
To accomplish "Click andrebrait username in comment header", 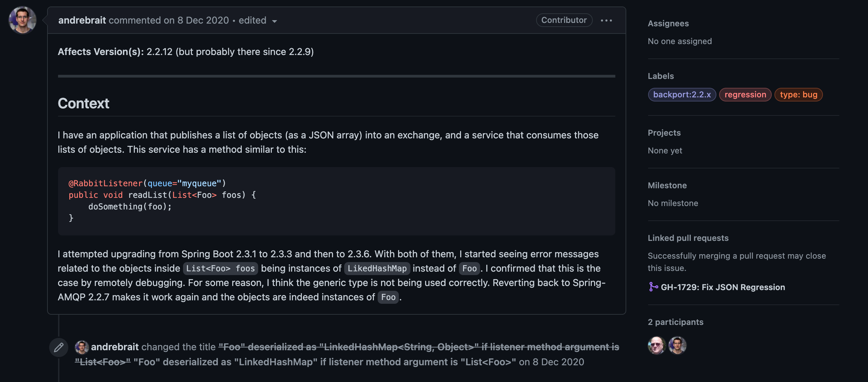I will [x=82, y=21].
